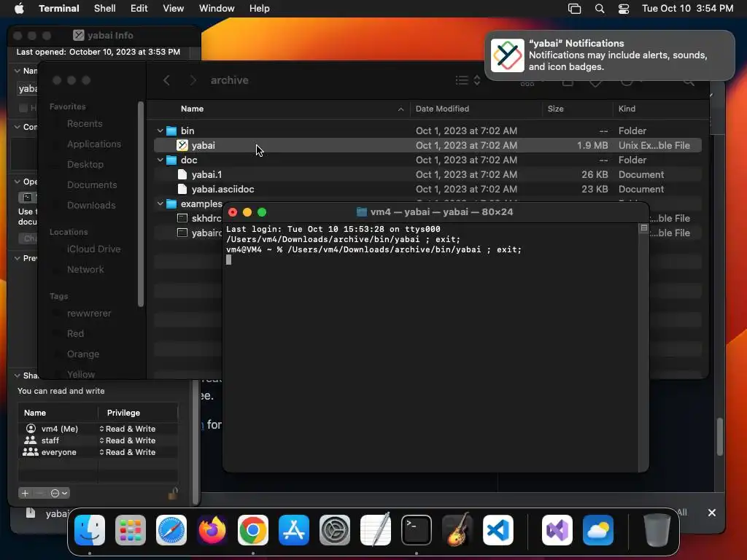
Task: Select yabai.asciidoc file
Action: coord(427,189)
